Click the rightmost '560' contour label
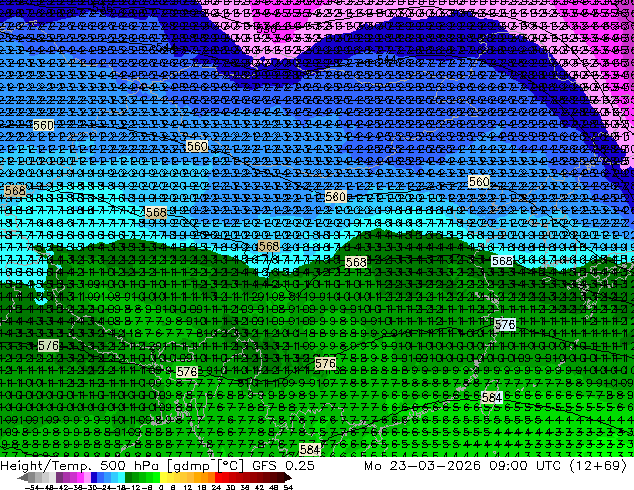 click(x=479, y=182)
